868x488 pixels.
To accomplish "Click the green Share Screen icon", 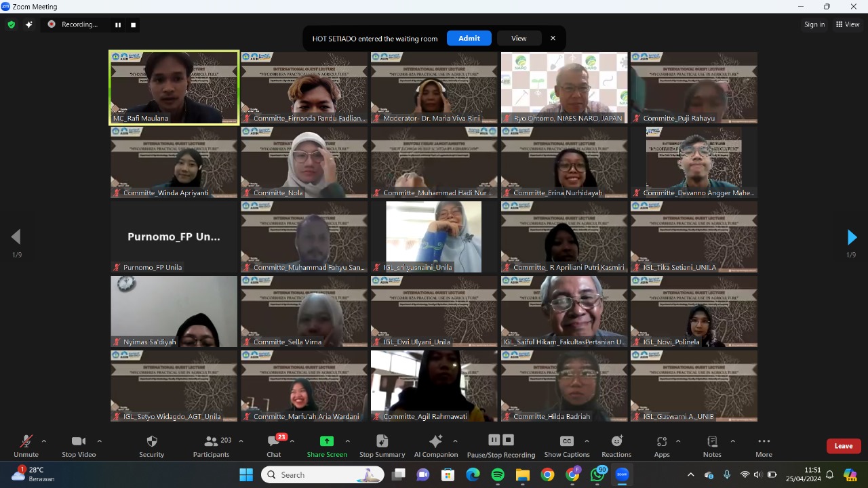I will coord(327,441).
